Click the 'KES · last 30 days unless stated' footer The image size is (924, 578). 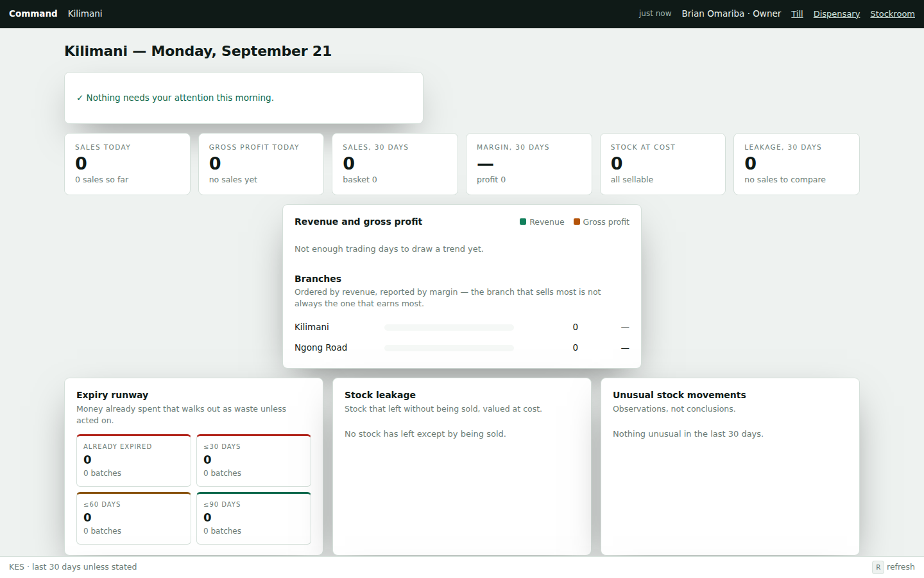click(x=73, y=567)
